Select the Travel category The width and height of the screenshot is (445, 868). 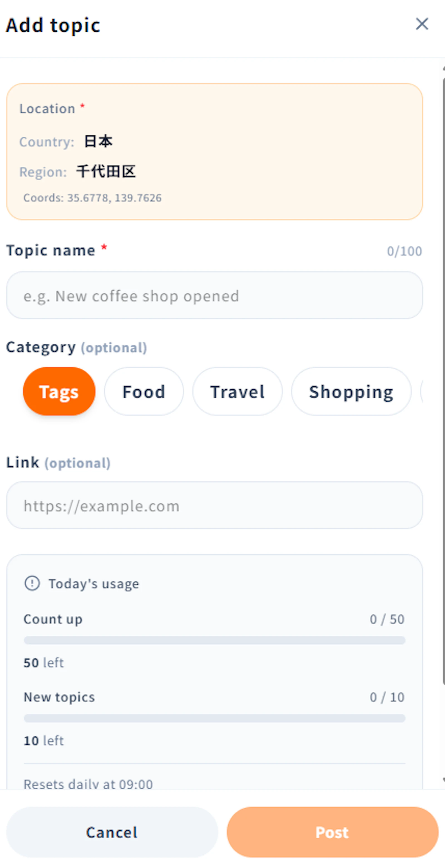tap(237, 391)
